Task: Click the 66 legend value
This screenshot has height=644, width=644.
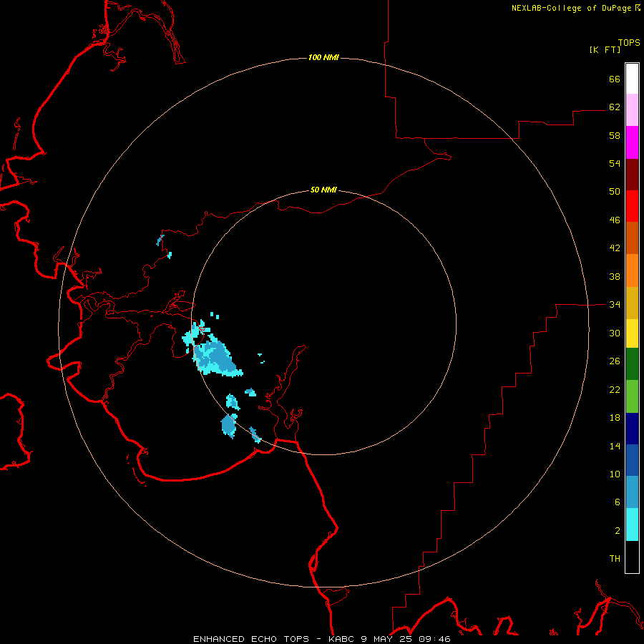Action: [x=615, y=79]
